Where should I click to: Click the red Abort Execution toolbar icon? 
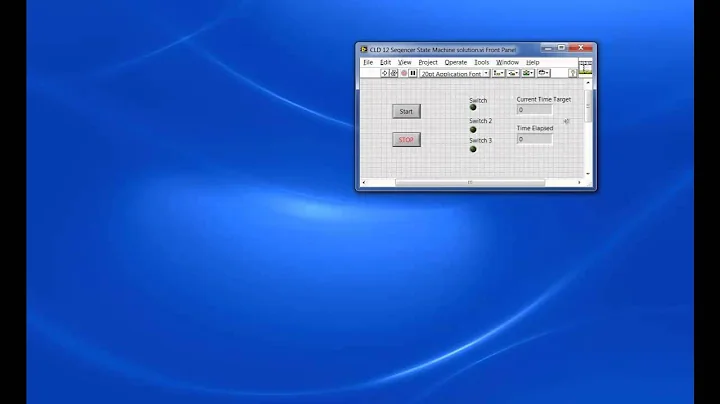(404, 73)
